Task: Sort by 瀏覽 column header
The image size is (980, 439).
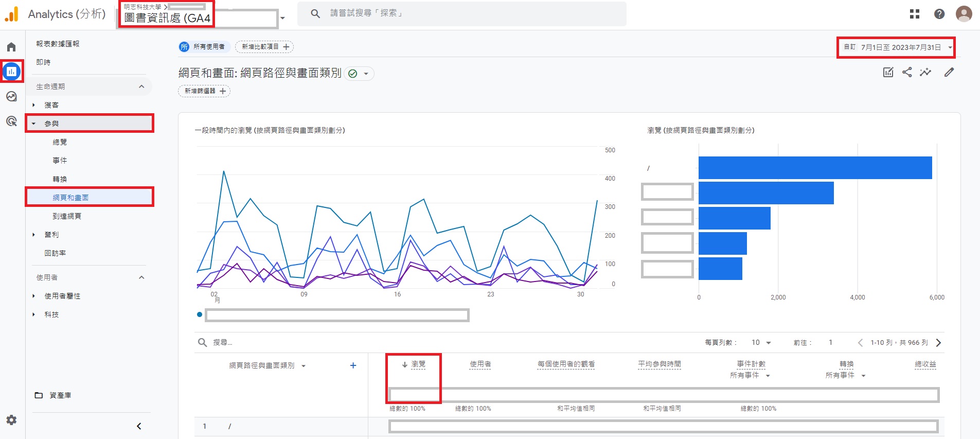Action: pos(418,364)
